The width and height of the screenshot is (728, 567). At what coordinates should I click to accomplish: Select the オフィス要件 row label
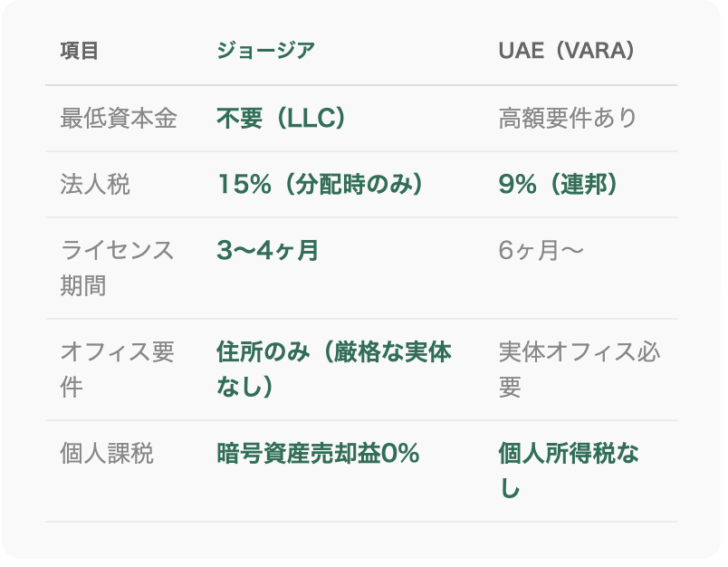pos(117,370)
